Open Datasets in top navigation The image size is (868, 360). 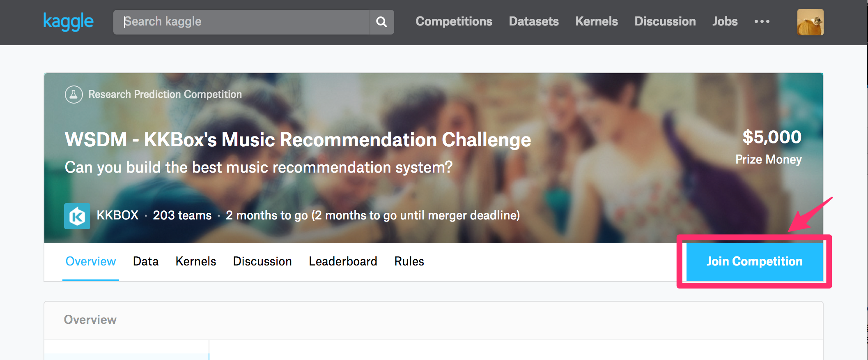click(x=533, y=21)
